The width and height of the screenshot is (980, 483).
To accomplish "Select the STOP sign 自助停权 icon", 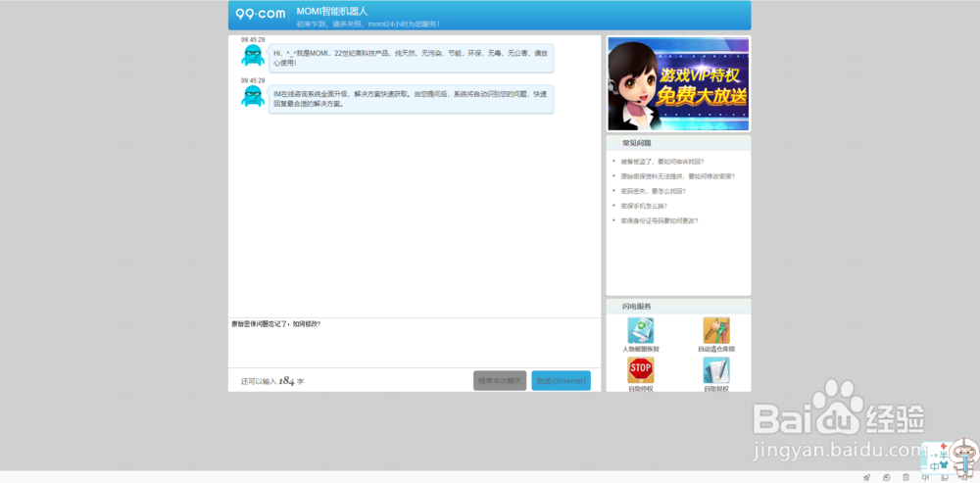I will [641, 370].
